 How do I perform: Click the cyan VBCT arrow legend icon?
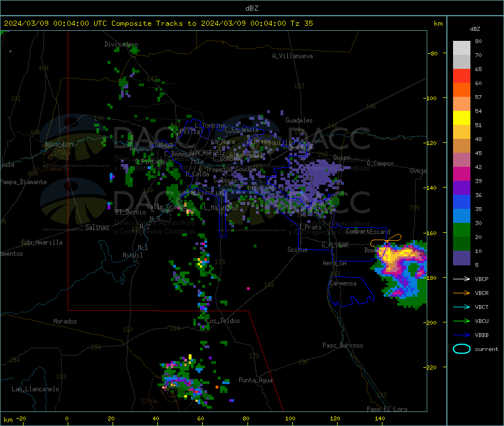coord(461,307)
